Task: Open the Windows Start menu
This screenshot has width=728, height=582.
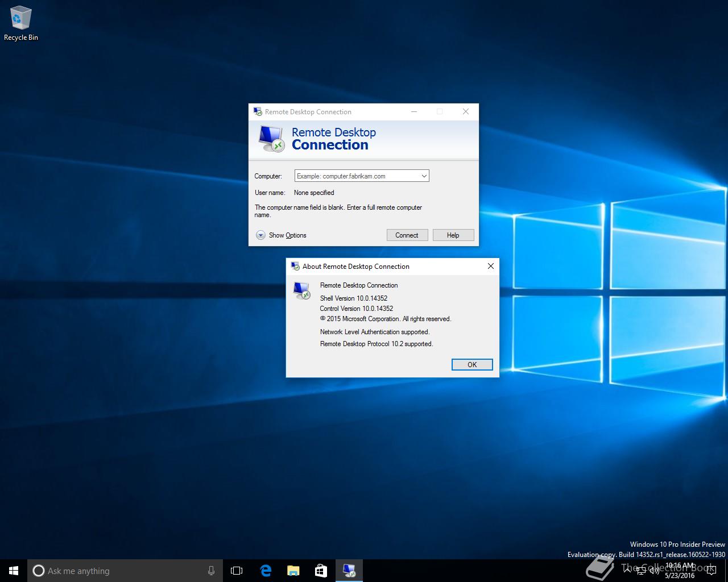Action: coord(14,571)
